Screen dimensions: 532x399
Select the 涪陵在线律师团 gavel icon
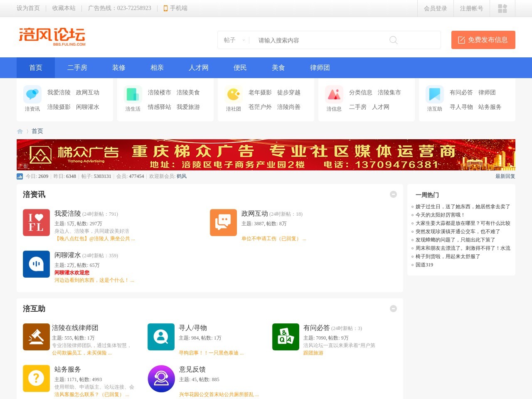[x=36, y=337]
